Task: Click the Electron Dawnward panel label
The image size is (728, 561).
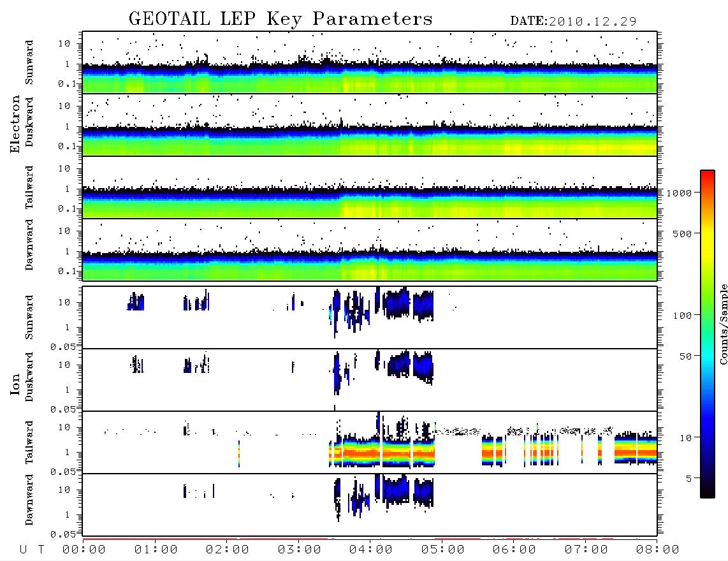Action: click(29, 245)
